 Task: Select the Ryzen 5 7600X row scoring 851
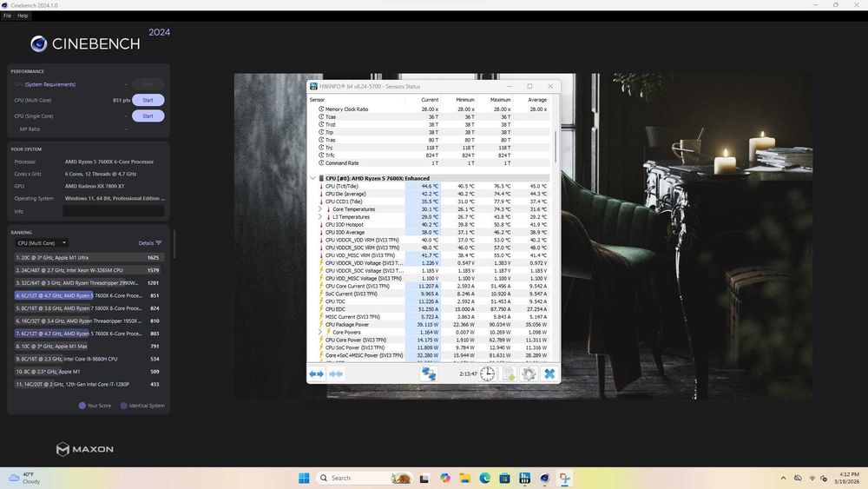point(88,295)
